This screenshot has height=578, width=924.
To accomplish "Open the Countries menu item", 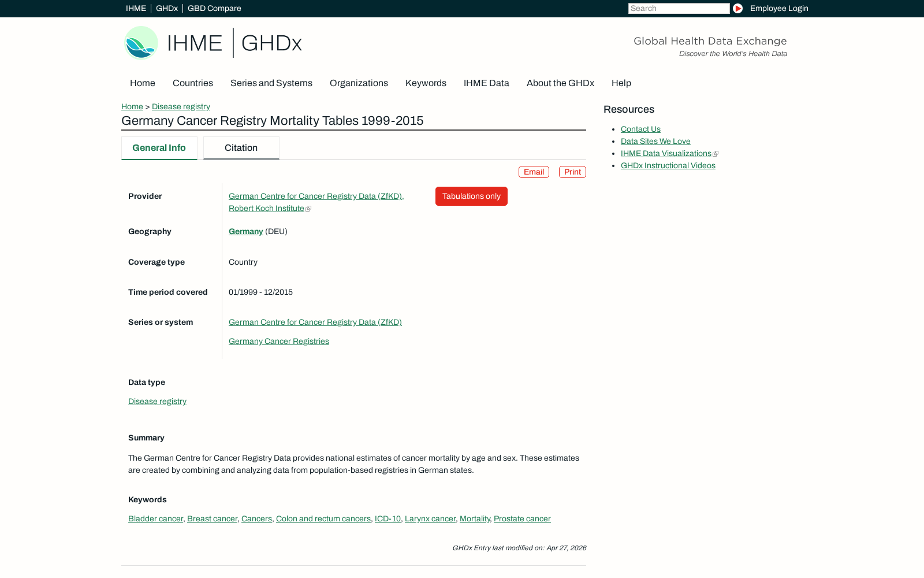I will point(193,83).
